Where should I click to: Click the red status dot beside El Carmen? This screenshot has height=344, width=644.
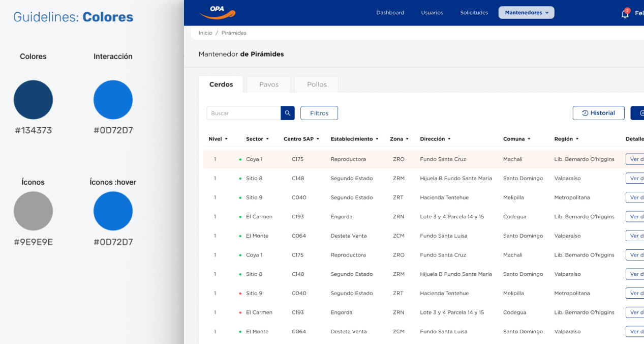(x=240, y=312)
